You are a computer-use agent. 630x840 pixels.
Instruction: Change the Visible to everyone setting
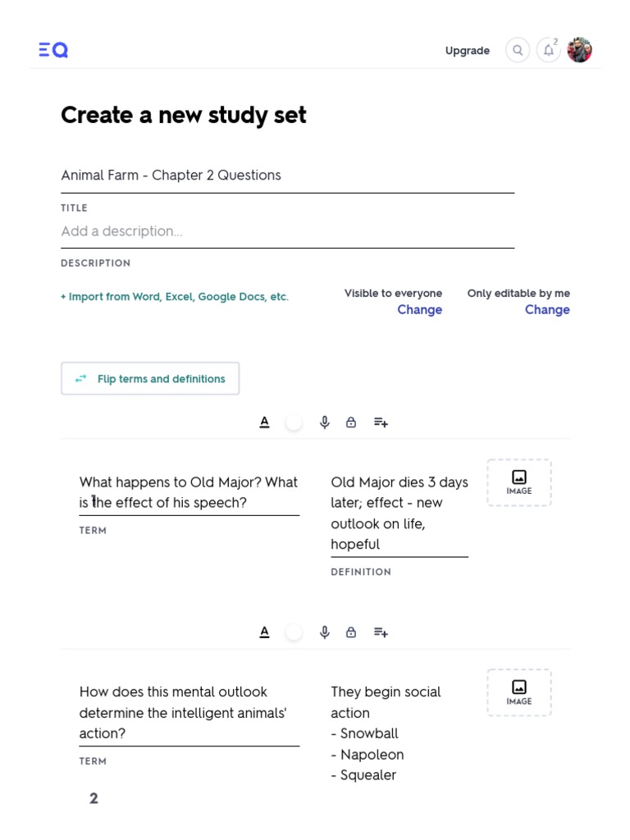(419, 310)
